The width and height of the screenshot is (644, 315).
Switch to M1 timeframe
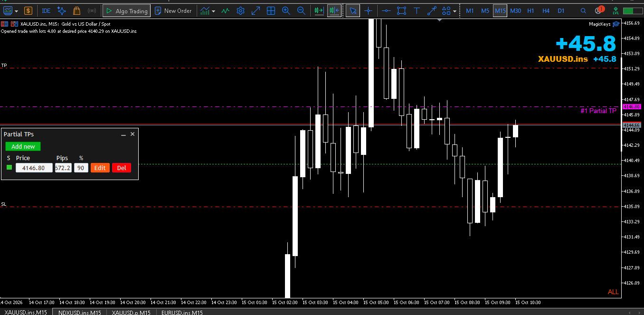(470, 10)
